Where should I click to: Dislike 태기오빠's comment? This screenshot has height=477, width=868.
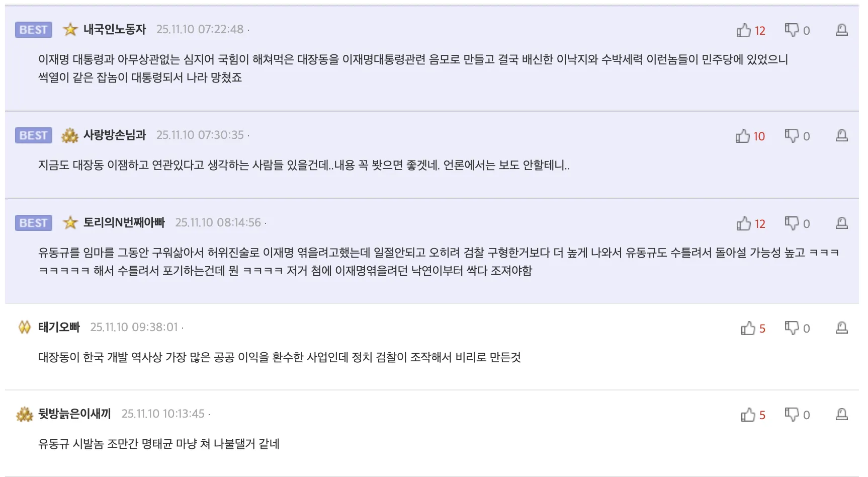click(792, 328)
